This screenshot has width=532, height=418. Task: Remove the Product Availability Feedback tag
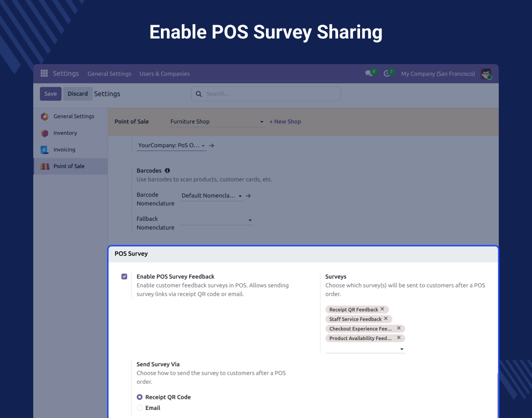[399, 338]
